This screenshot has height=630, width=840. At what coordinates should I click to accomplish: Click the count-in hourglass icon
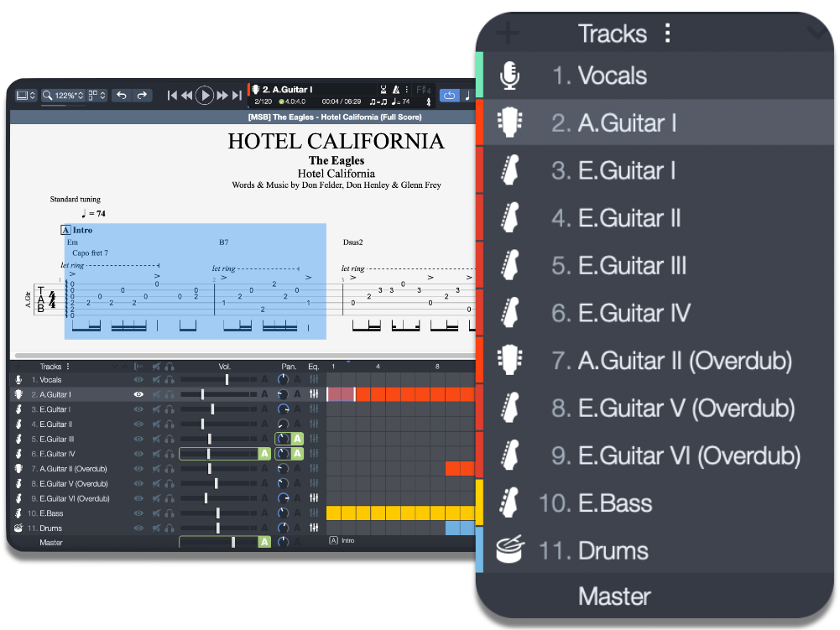tap(383, 90)
